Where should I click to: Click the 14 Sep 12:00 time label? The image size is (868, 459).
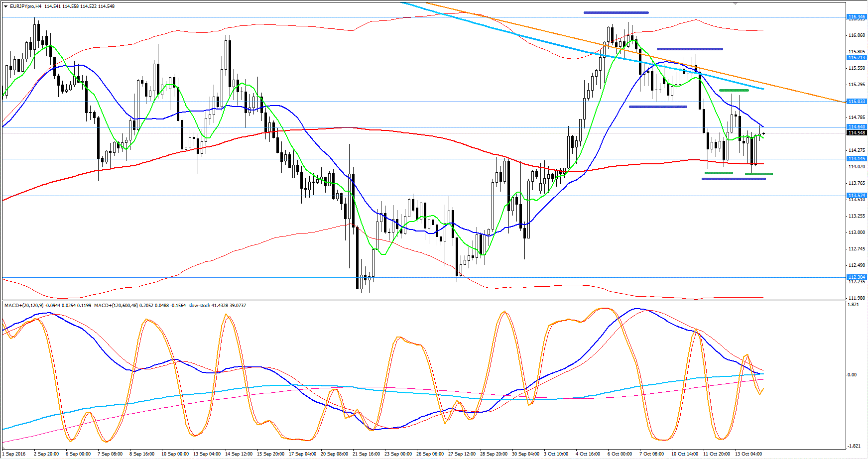(239, 454)
